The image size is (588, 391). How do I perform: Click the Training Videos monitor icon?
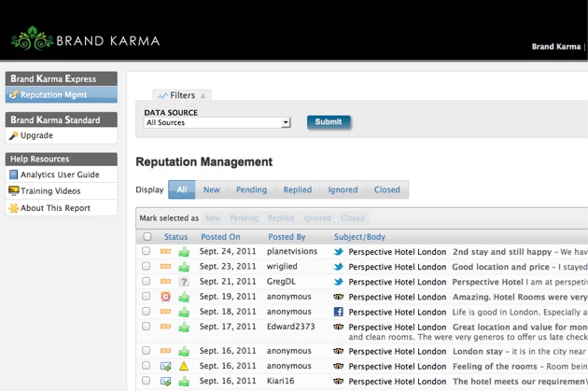13,190
